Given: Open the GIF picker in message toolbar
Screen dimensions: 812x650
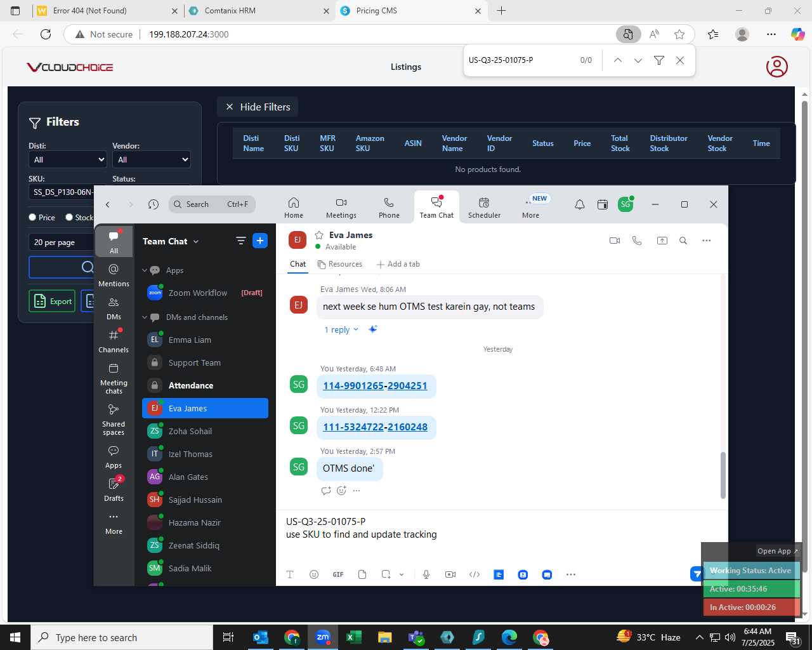Looking at the screenshot, I should coord(338,574).
